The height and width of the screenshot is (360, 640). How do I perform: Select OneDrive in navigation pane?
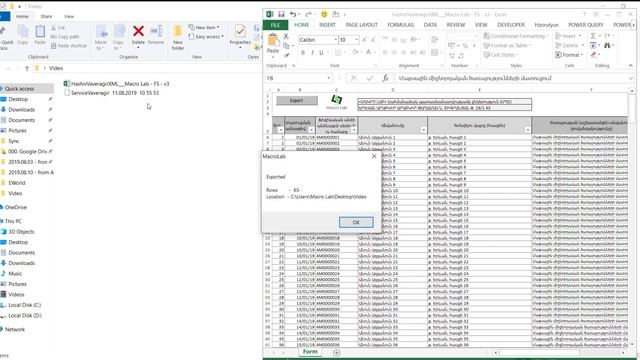[x=16, y=207]
